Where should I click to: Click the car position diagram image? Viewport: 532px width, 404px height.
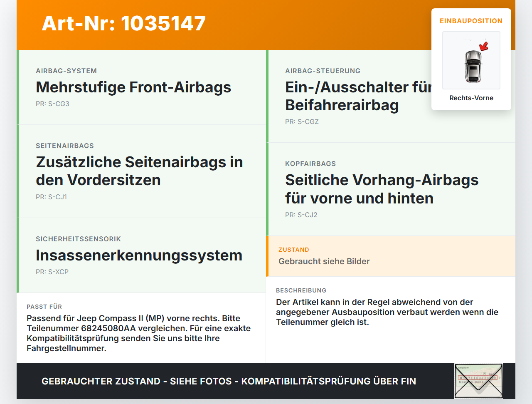click(x=471, y=60)
